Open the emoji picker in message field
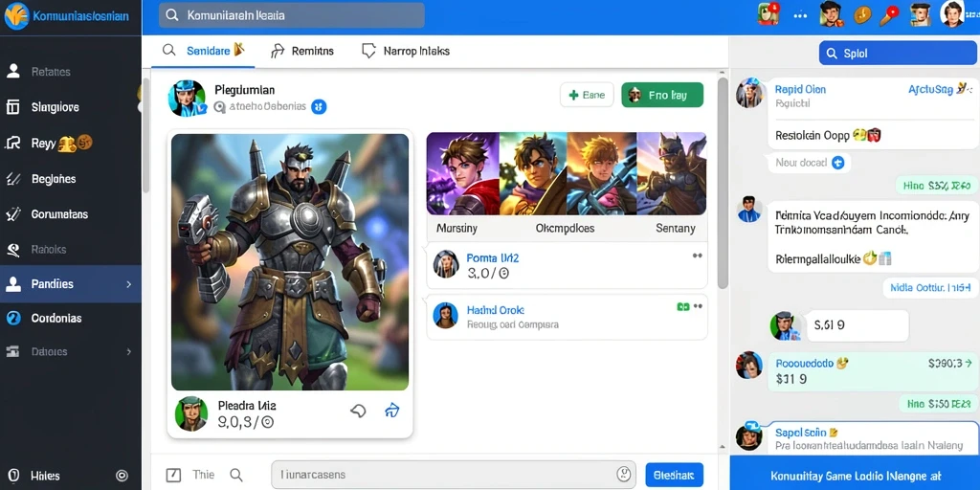 [623, 475]
